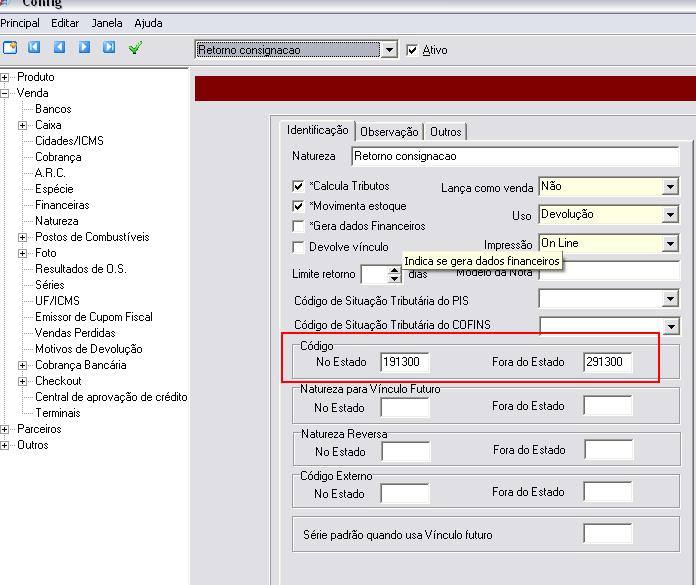The image size is (696, 585).
Task: Click the new record toolbar icon
Action: coord(10,47)
